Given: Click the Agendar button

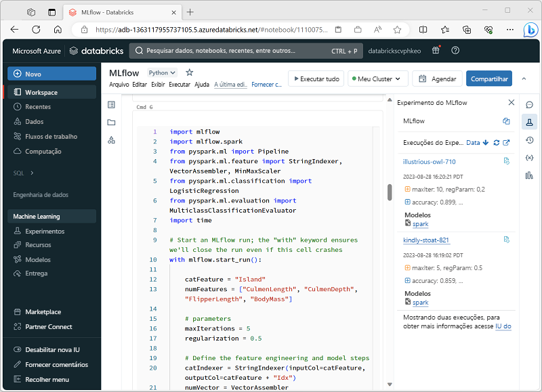Looking at the screenshot, I should (x=437, y=79).
